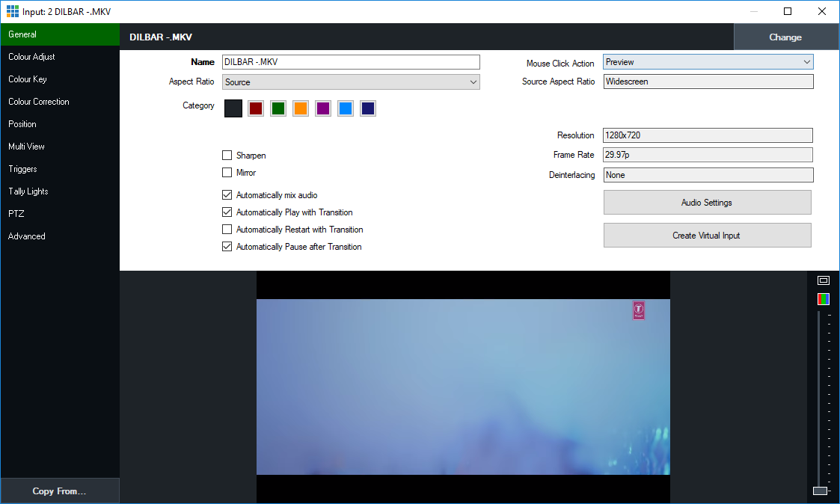
Task: Open the Colour Adjust tab
Action: [x=60, y=57]
